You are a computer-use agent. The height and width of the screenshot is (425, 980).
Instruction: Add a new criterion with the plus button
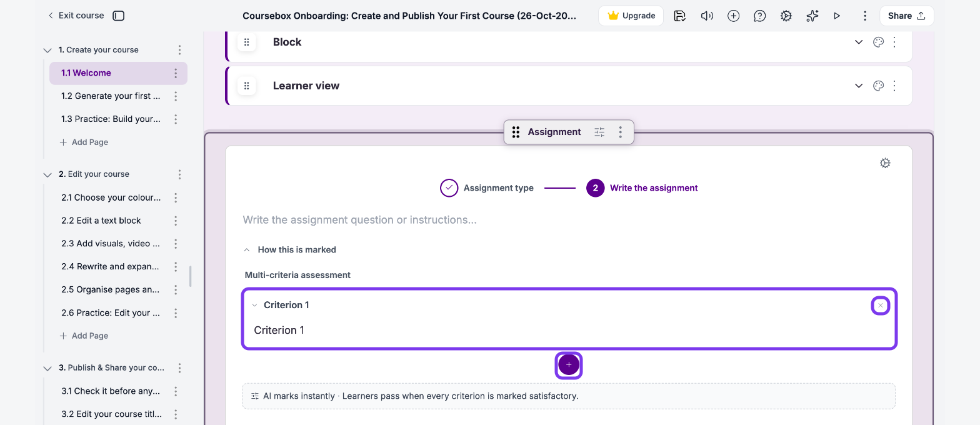pyautogui.click(x=569, y=364)
